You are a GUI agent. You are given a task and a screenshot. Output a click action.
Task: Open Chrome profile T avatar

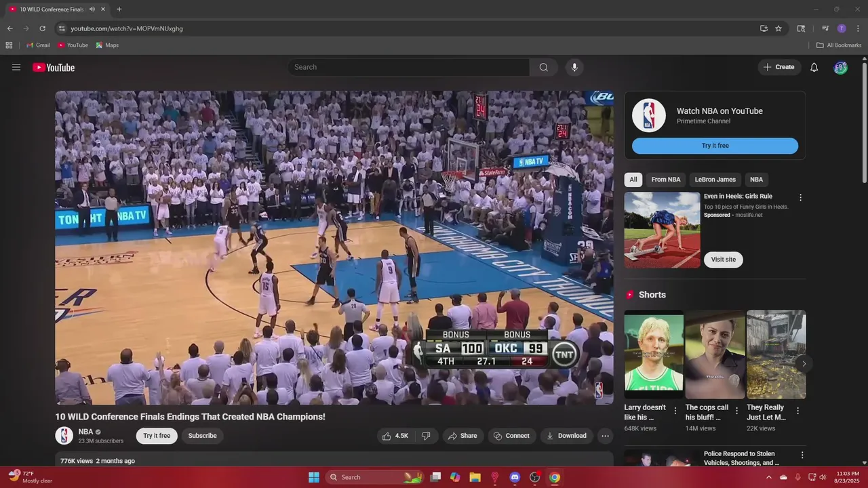[x=842, y=28]
